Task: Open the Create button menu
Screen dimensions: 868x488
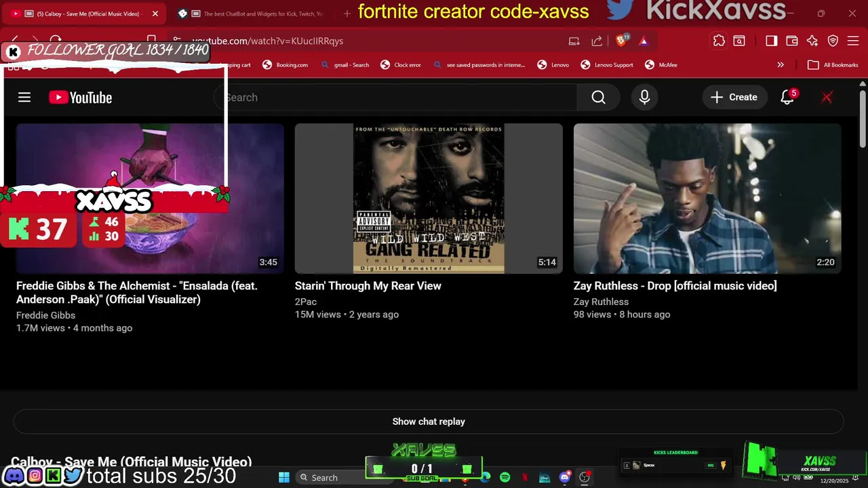Action: tap(734, 98)
